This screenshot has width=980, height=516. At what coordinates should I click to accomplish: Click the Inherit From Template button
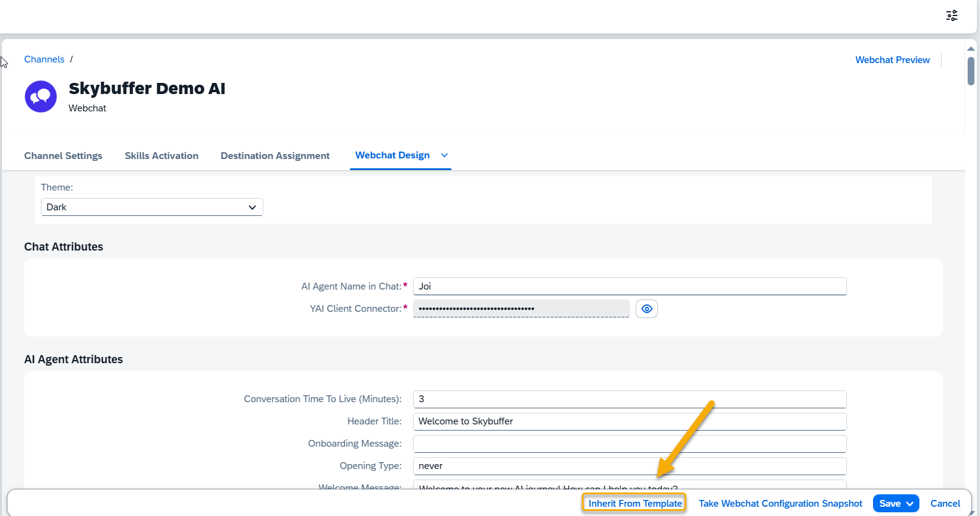pyautogui.click(x=635, y=504)
